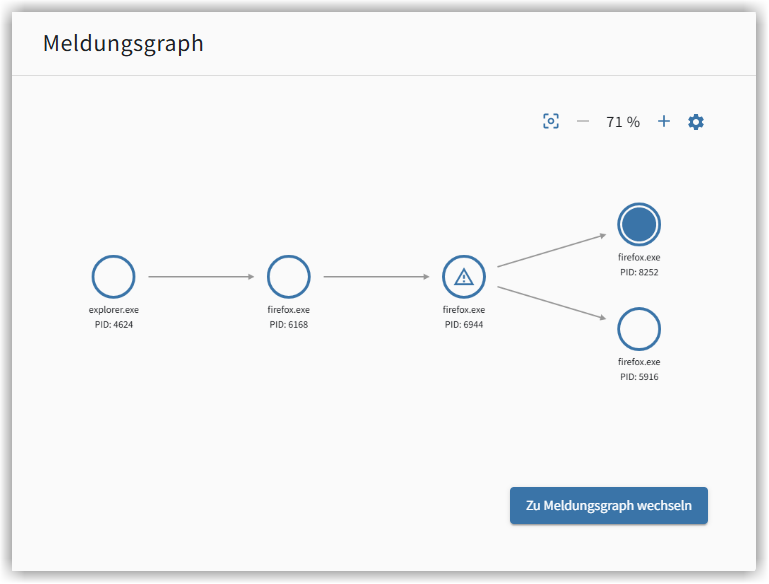This screenshot has height=584, width=769.
Task: Click Zu Meldungsgraph wechseln button
Action: click(x=609, y=506)
